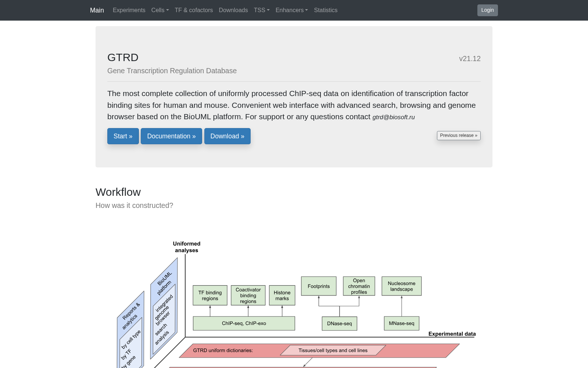
Task: Click TF binding regions box in diagram
Action: click(x=210, y=296)
